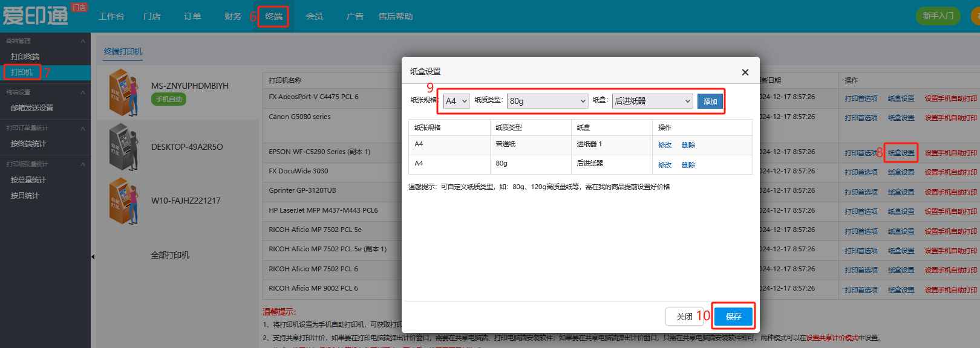Select 打印机 in the sidebar
Viewport: 980px width, 348px height.
coord(22,72)
